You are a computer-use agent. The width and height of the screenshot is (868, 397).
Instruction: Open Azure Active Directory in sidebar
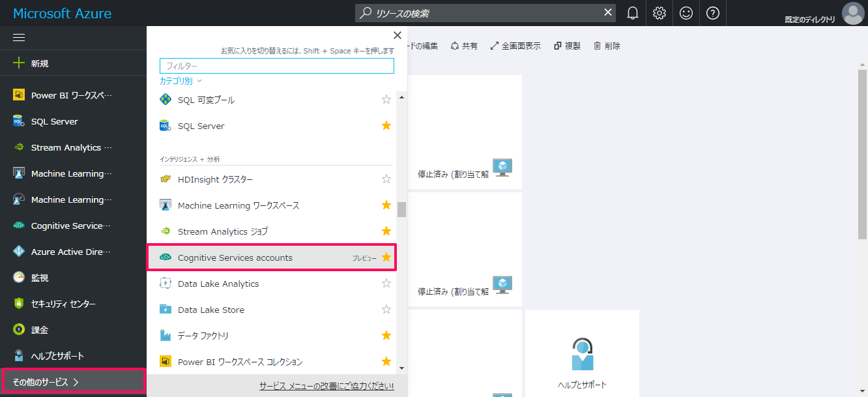click(x=73, y=252)
